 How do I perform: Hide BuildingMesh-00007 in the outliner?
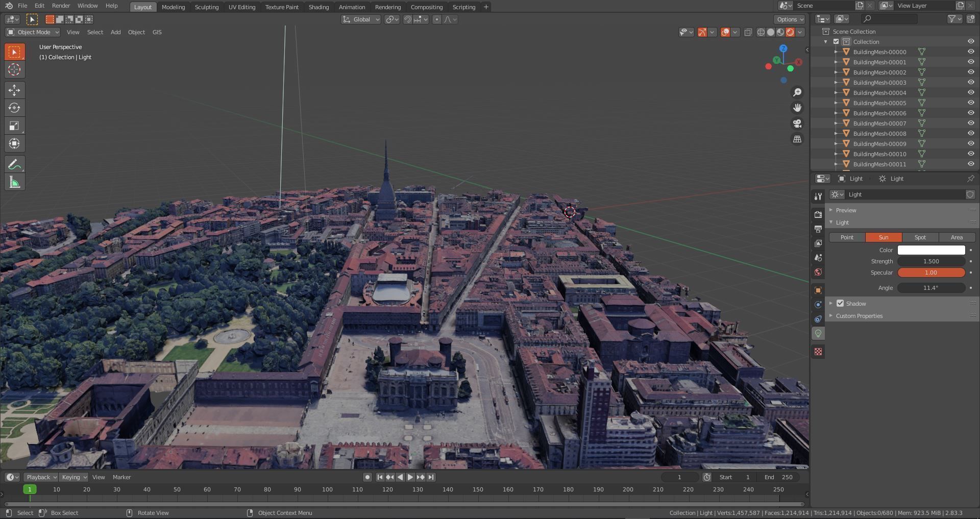point(970,123)
